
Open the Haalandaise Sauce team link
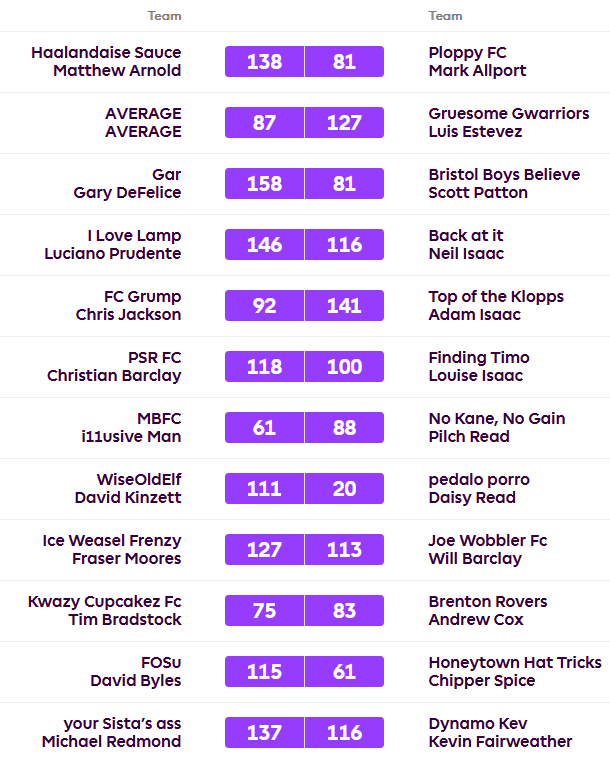click(106, 53)
